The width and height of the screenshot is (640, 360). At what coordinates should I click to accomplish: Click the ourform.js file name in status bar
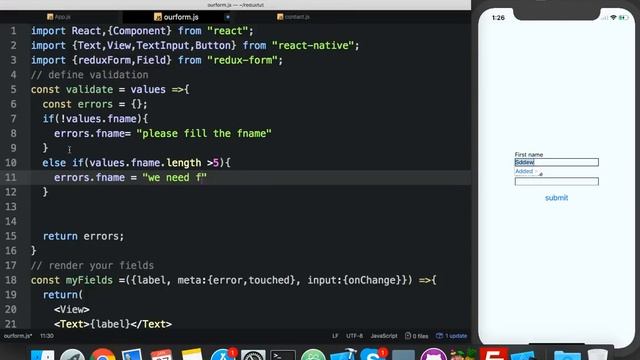[x=18, y=336]
